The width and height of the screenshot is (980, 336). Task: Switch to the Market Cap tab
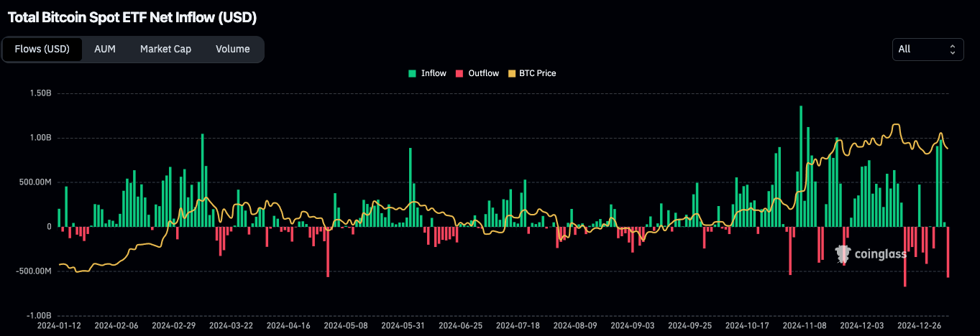(x=165, y=49)
